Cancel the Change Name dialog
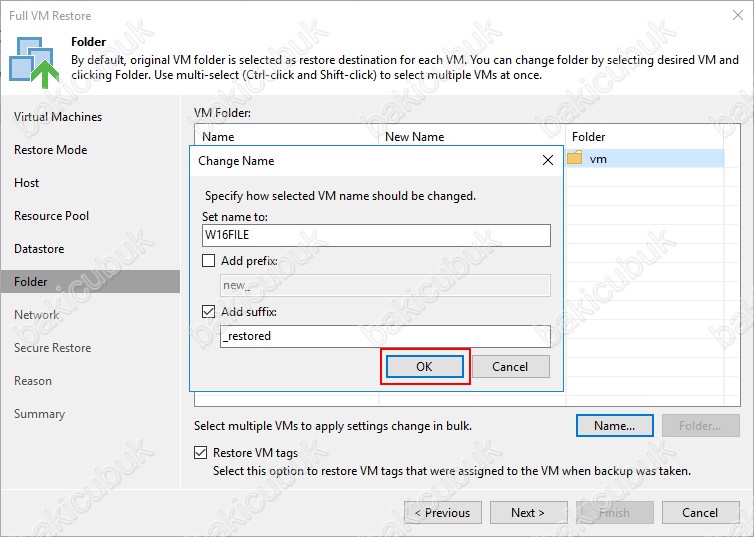This screenshot has width=754, height=537. tap(511, 367)
